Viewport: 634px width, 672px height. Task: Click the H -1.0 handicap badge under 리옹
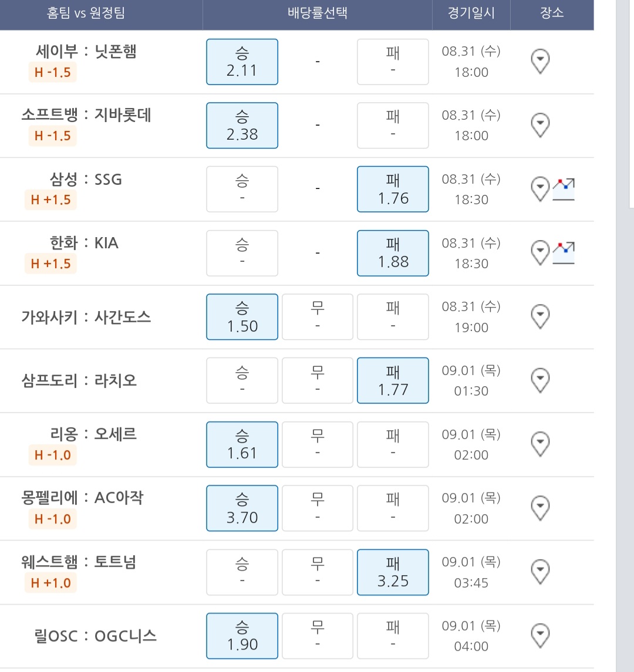[x=52, y=455]
